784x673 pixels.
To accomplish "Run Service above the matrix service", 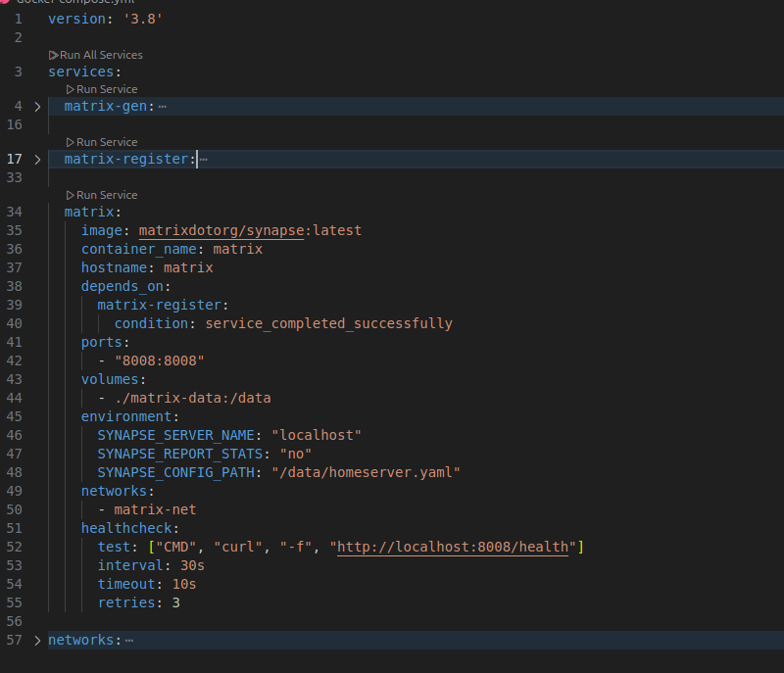I will point(107,195).
